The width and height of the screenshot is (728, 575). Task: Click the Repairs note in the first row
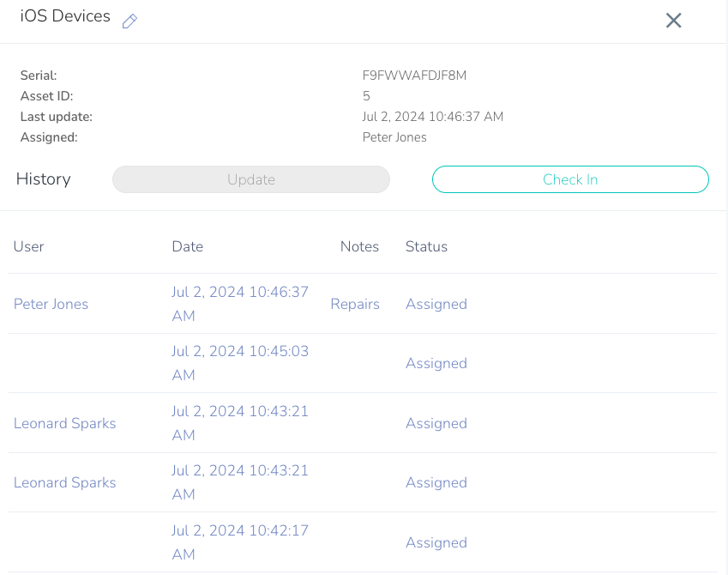tap(355, 304)
